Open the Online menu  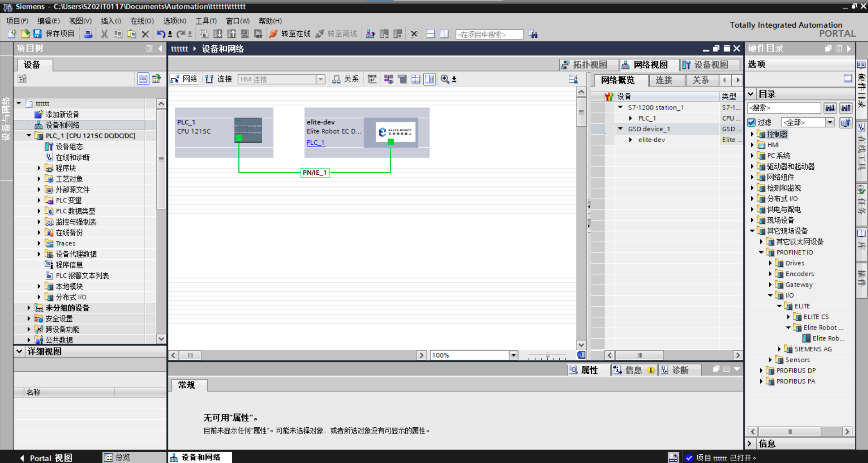coord(142,21)
